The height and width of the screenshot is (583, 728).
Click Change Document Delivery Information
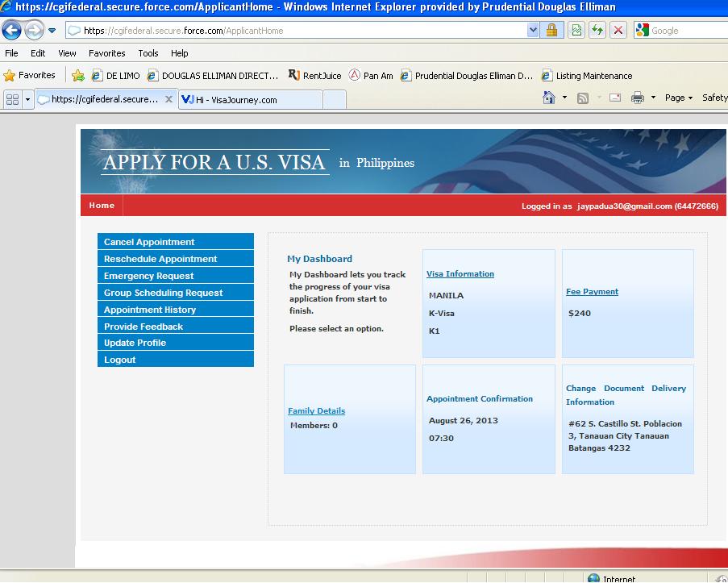(x=626, y=395)
